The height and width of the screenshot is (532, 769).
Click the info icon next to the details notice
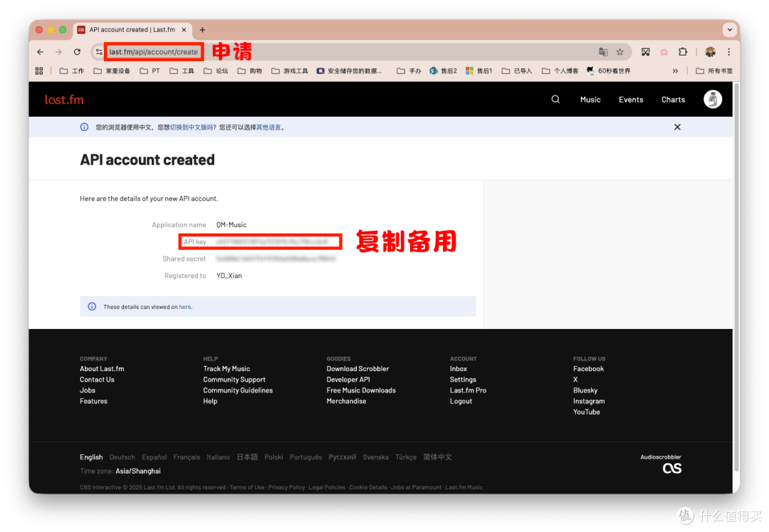pos(91,306)
